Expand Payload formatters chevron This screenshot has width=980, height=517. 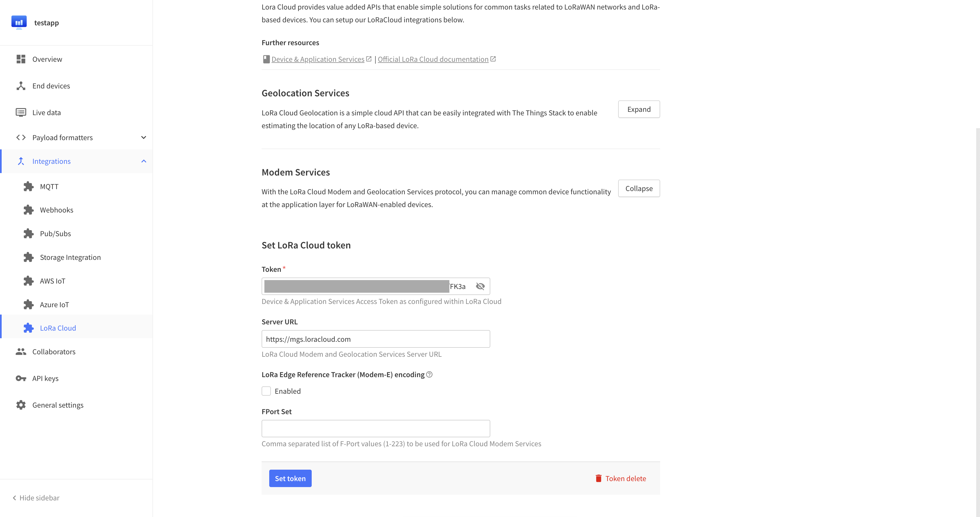[x=143, y=138]
